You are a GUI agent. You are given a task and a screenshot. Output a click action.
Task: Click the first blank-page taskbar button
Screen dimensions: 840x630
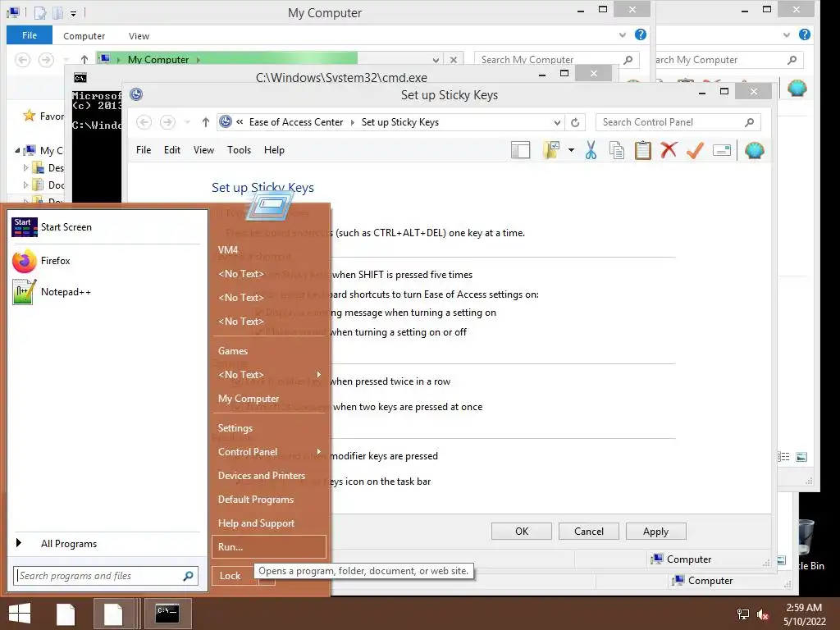pyautogui.click(x=66, y=614)
